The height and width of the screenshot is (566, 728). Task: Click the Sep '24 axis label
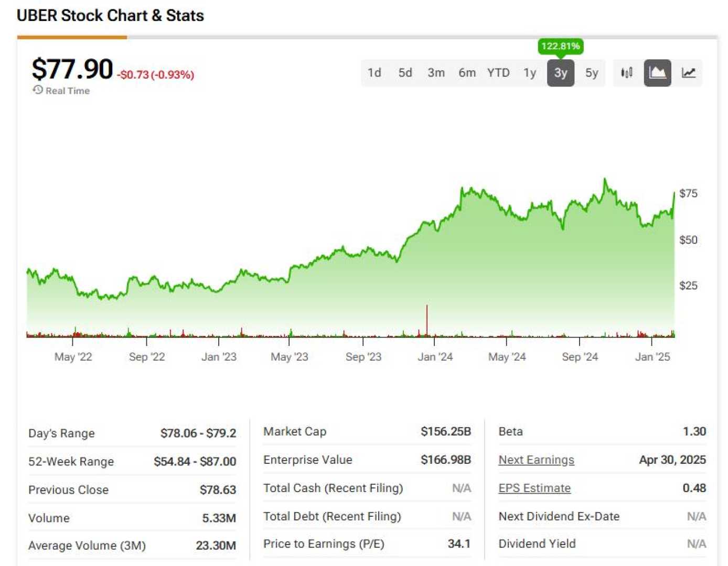coord(580,357)
